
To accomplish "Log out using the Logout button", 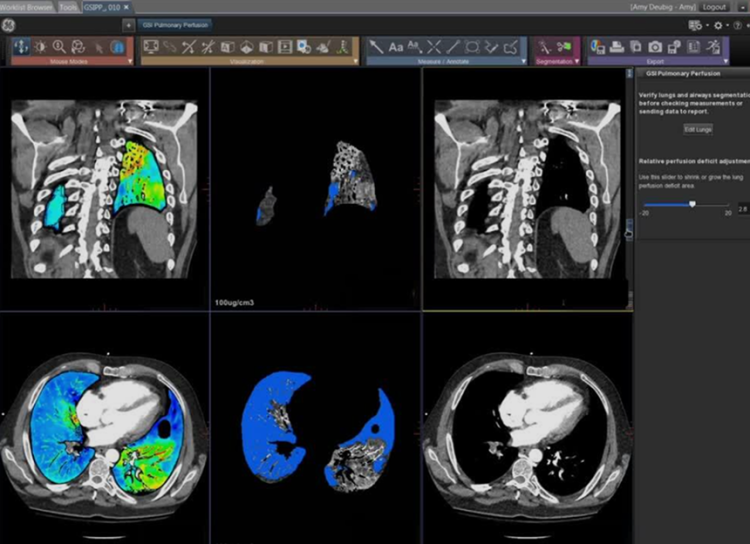I will pyautogui.click(x=714, y=7).
